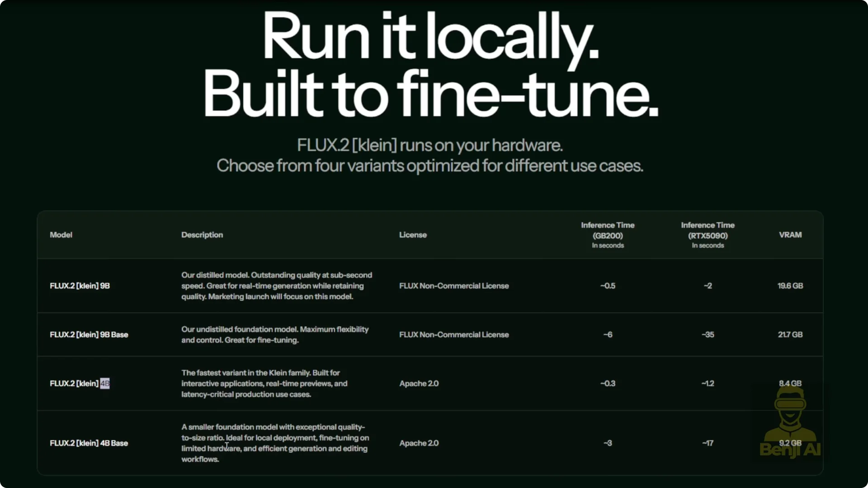Click the 21.7 GB VRAM value

(790, 335)
